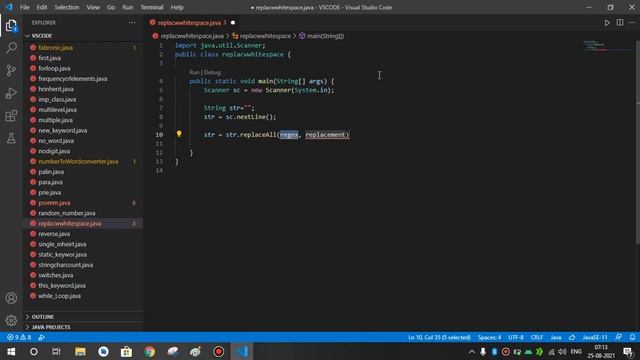Open the Extensions view

11,116
